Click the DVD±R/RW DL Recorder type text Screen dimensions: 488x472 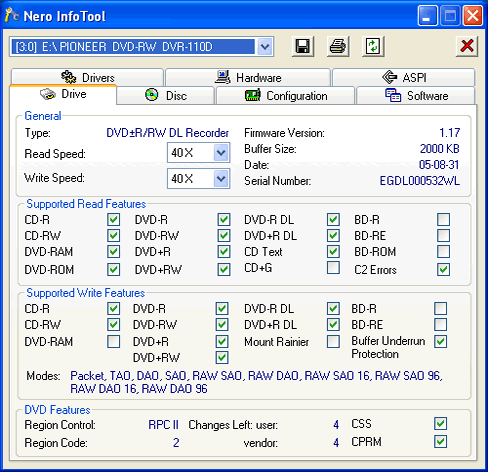(x=167, y=133)
